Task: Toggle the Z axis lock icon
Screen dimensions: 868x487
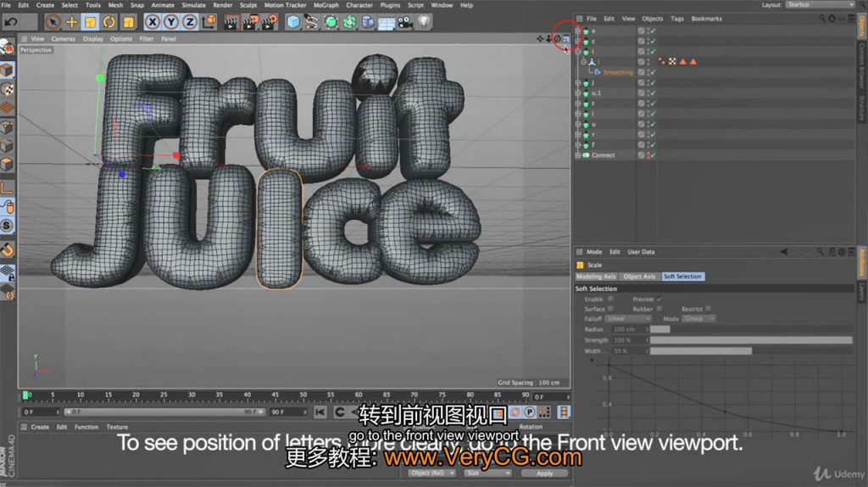Action: (190, 21)
